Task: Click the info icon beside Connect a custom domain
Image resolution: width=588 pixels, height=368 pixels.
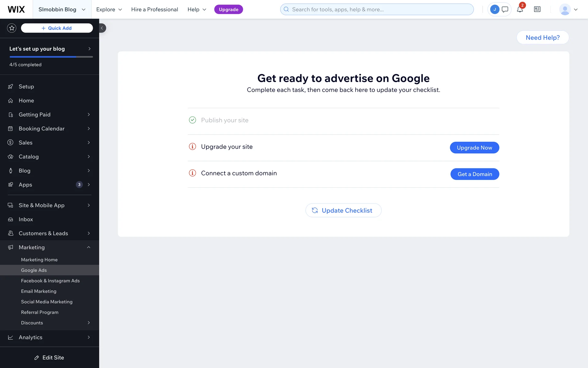Action: pos(192,173)
